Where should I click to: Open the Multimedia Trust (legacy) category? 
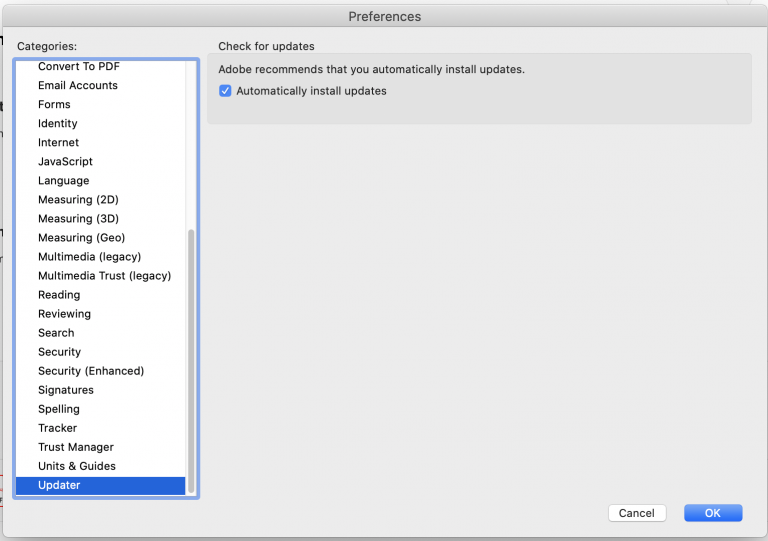104,276
